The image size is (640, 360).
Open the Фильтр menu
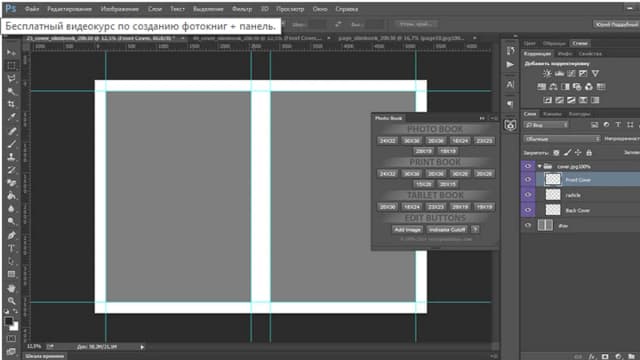(242, 9)
